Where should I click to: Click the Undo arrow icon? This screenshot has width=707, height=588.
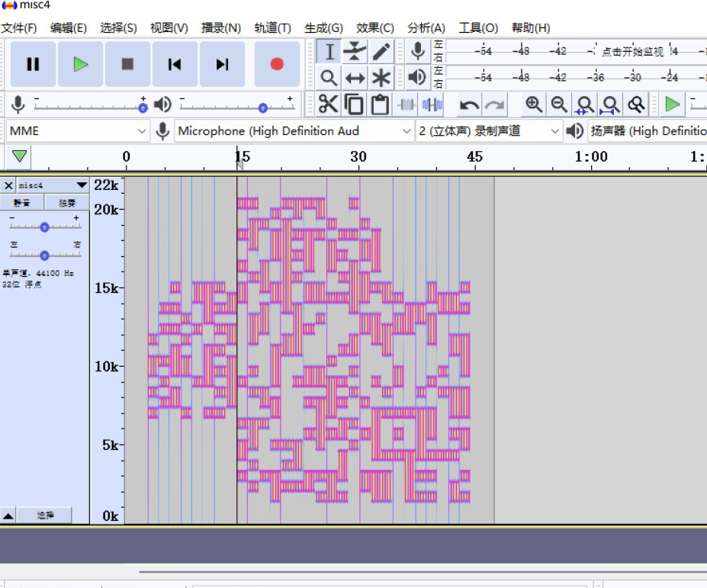coord(469,104)
